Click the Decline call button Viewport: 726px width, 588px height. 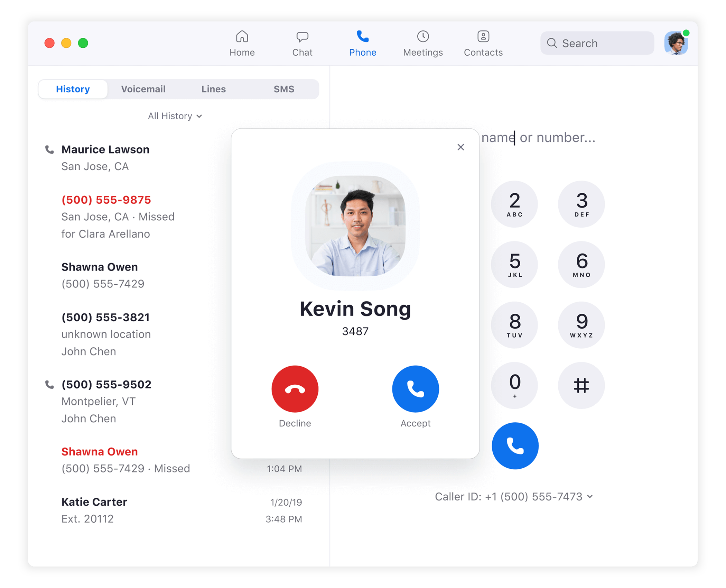point(295,388)
